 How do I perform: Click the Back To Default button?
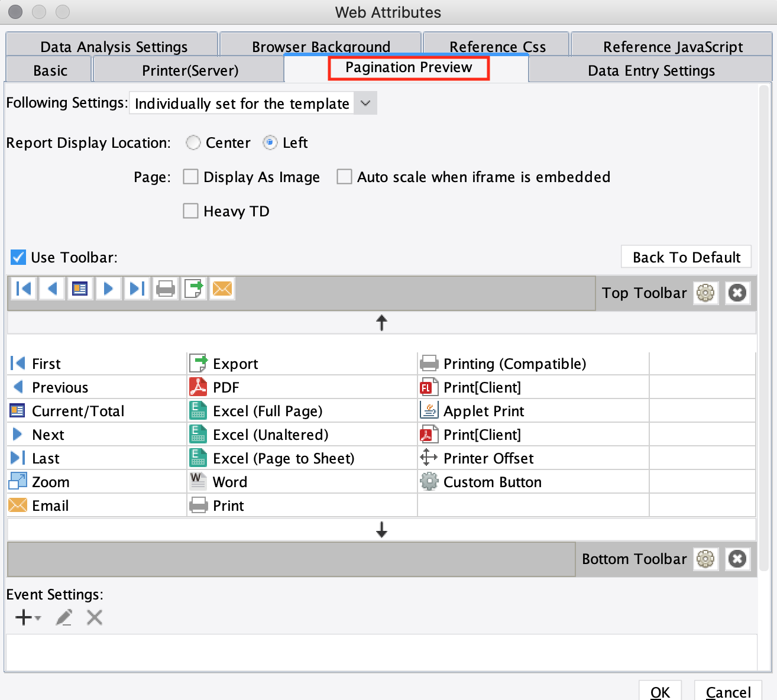pyautogui.click(x=686, y=257)
